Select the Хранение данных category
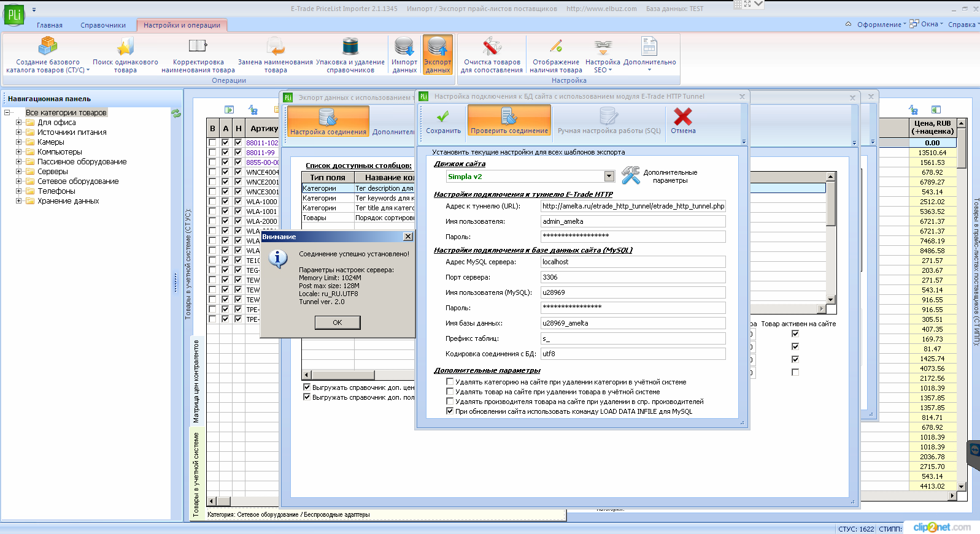 (68, 201)
